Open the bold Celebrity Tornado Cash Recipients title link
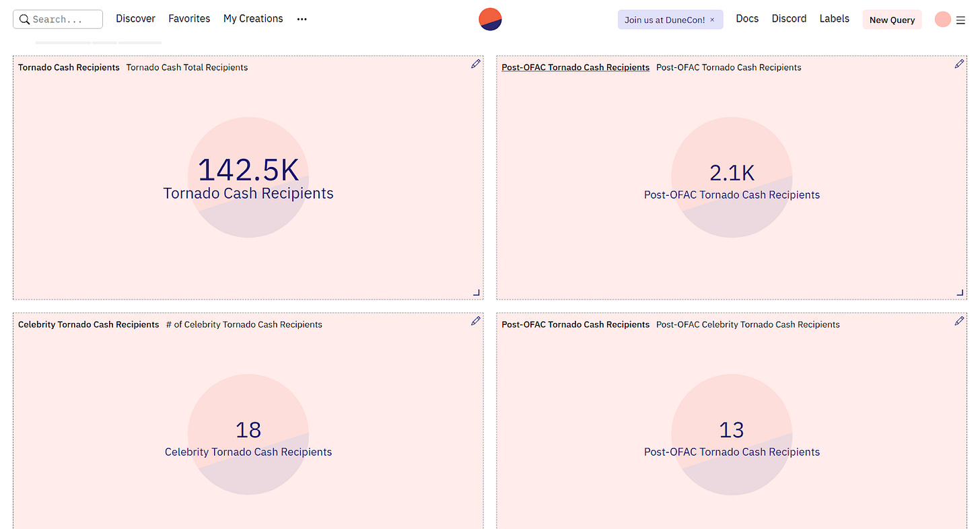This screenshot has width=980, height=529. click(x=89, y=324)
